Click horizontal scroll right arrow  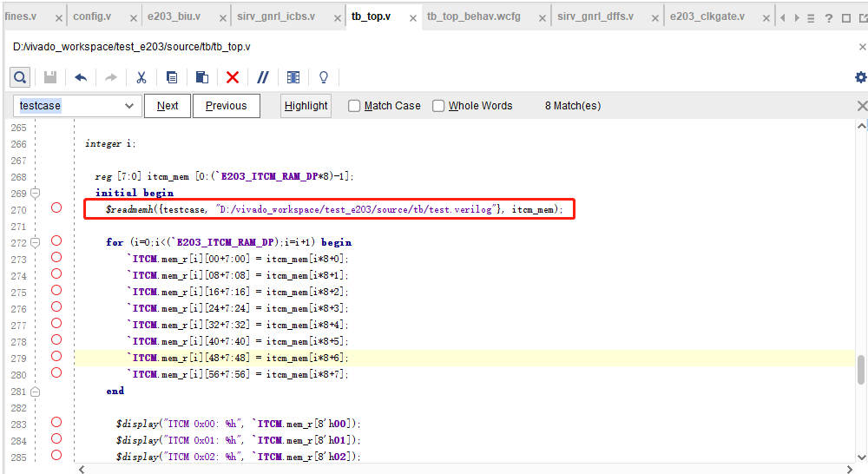click(x=851, y=469)
